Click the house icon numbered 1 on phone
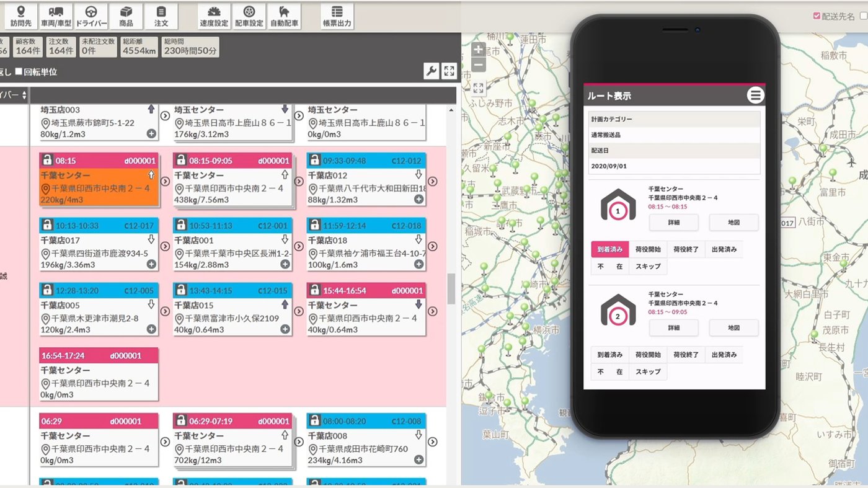Viewport: 868px width, 488px height. (618, 206)
